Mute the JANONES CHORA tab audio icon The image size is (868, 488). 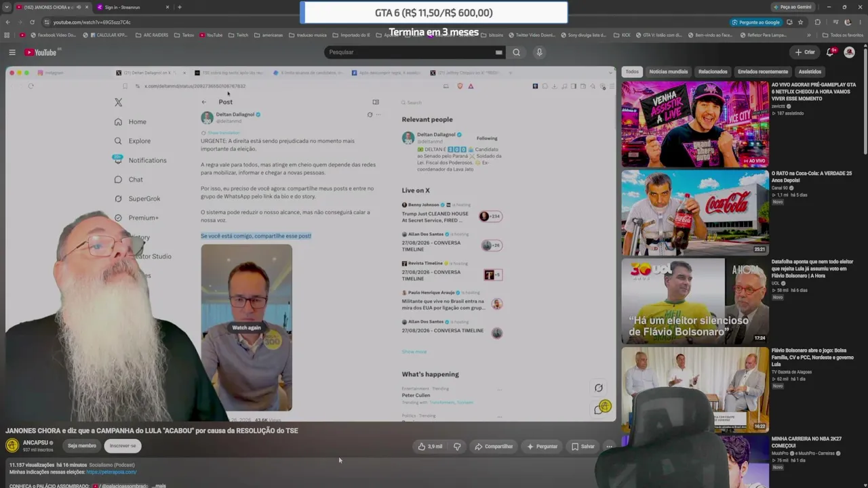coord(78,7)
